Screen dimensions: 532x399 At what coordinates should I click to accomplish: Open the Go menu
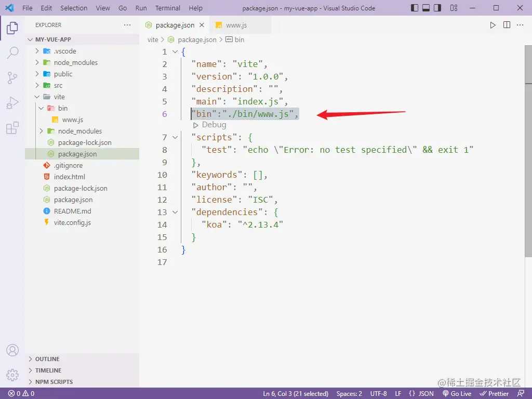coord(123,8)
